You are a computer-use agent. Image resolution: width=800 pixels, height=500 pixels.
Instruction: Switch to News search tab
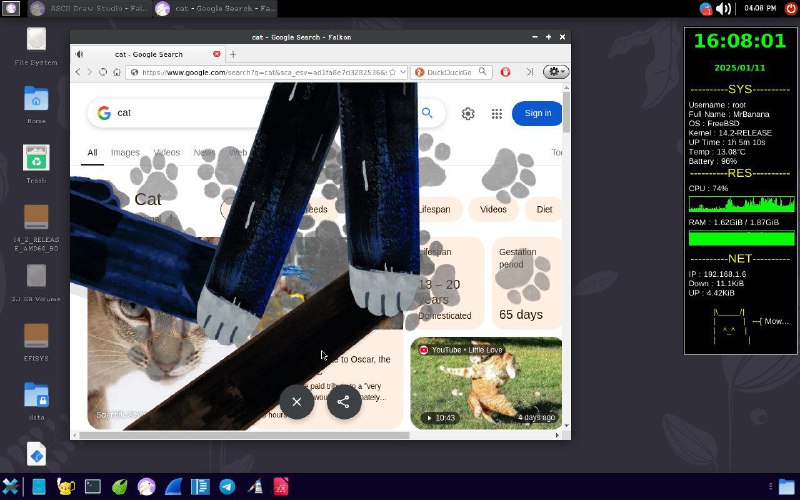tap(204, 152)
